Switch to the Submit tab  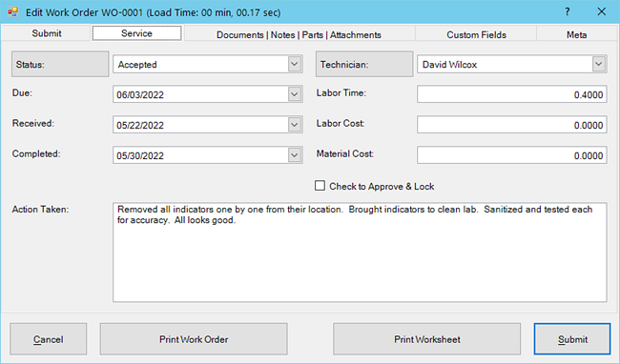click(x=47, y=33)
